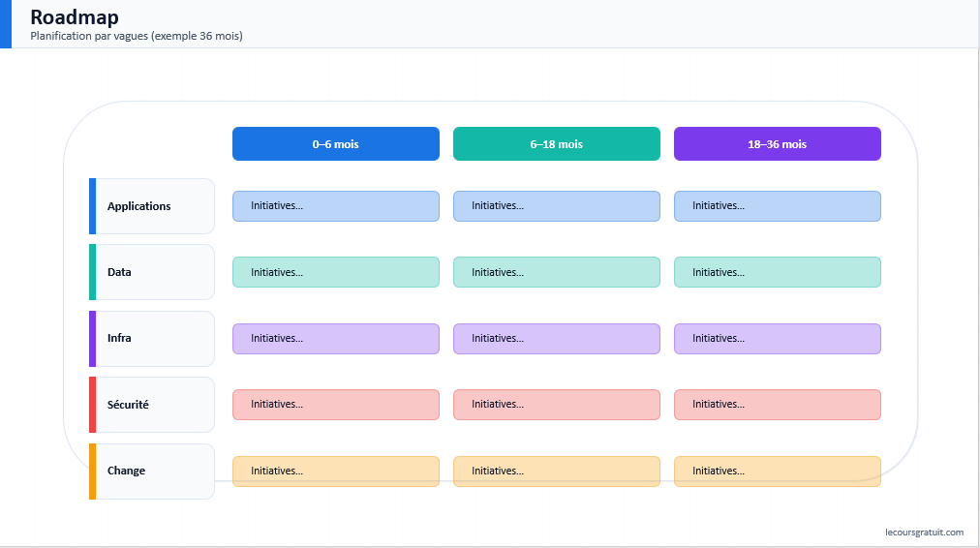Click Applications initiatives box under 0–6 mois
Screen dimensions: 980x548
click(x=335, y=206)
